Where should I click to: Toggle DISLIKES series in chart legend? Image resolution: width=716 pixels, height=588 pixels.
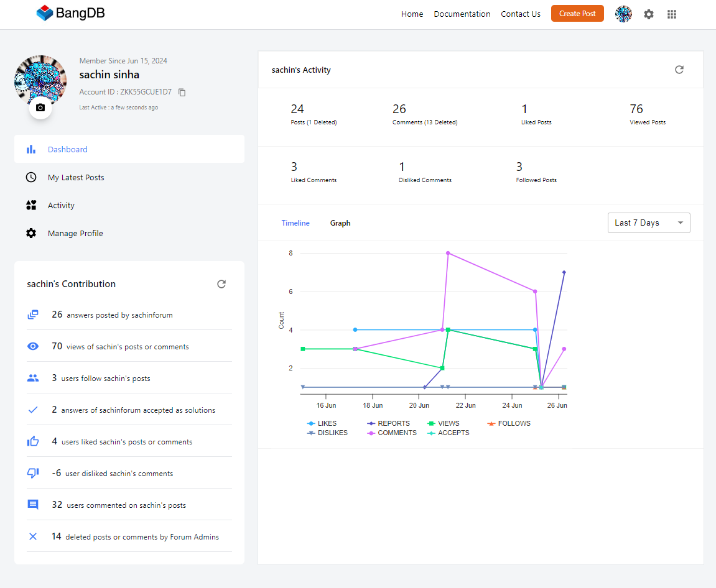(327, 433)
